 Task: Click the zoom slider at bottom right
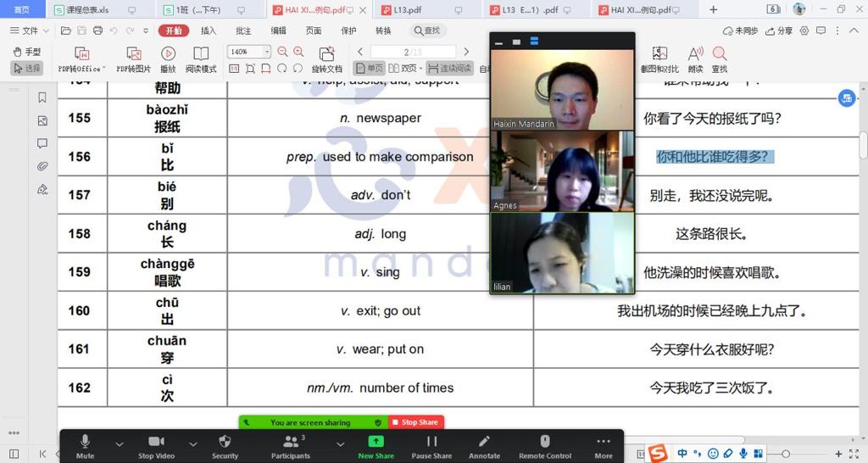(786, 454)
